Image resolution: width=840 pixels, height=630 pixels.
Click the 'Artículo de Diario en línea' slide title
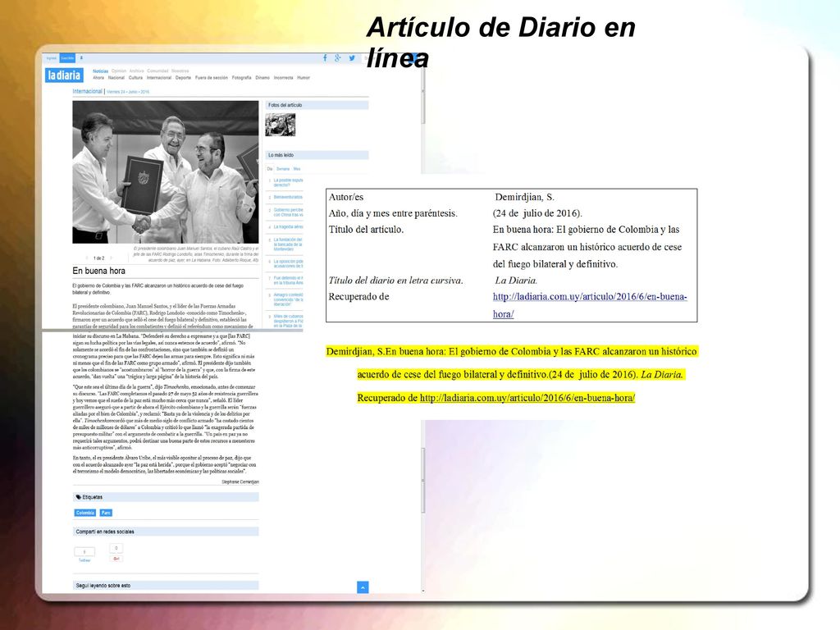pos(501,43)
